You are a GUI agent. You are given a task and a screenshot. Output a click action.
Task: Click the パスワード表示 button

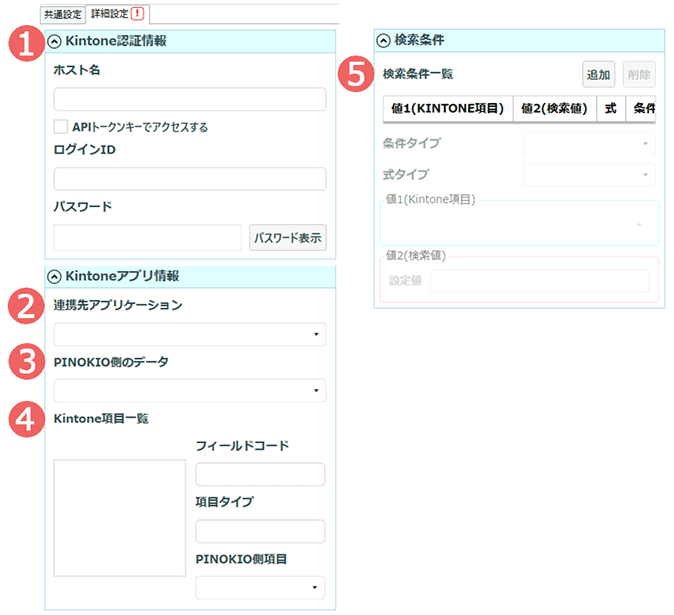tap(288, 237)
